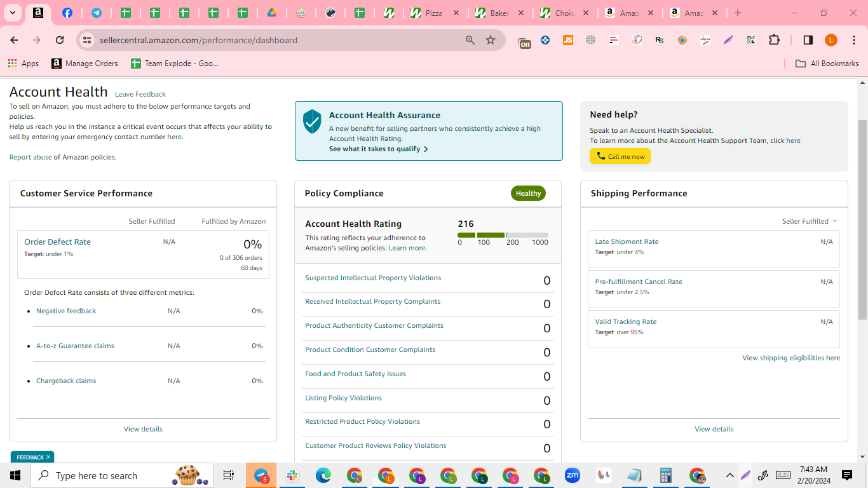Image resolution: width=868 pixels, height=488 pixels.
Task: Click the Leave Feedback link
Action: 140,94
